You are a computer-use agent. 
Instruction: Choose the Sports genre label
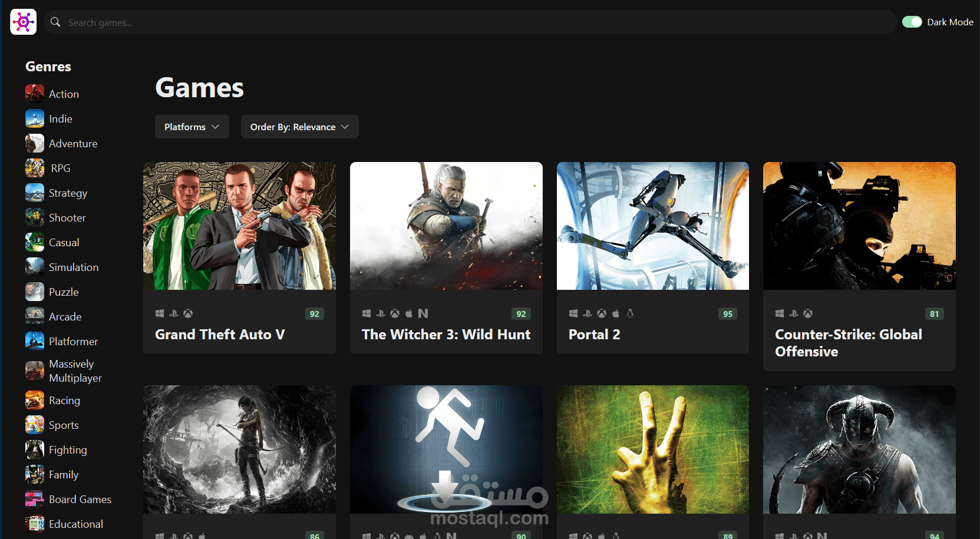tap(64, 425)
